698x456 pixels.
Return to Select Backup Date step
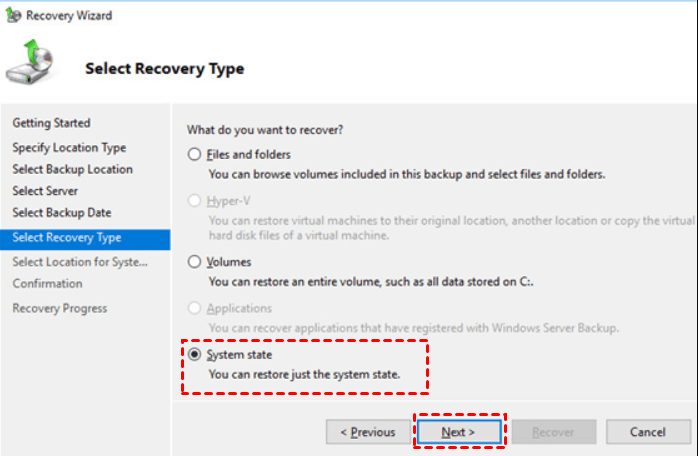point(62,213)
